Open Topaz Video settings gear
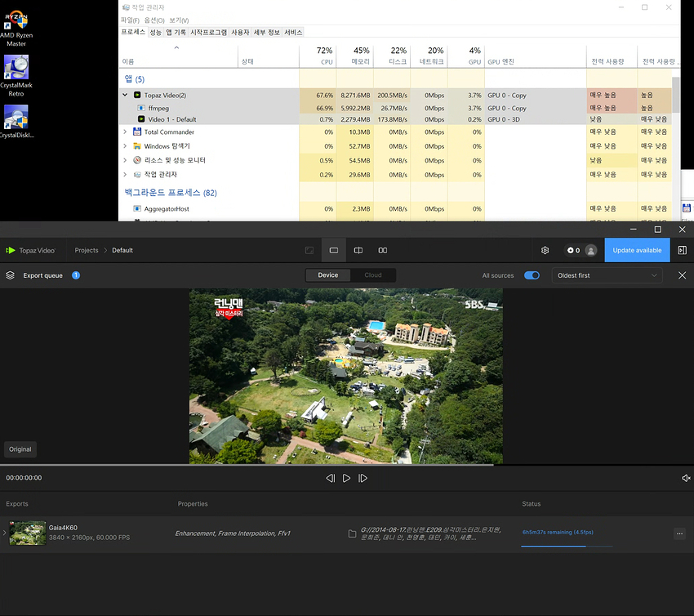This screenshot has height=616, width=694. pyautogui.click(x=545, y=250)
